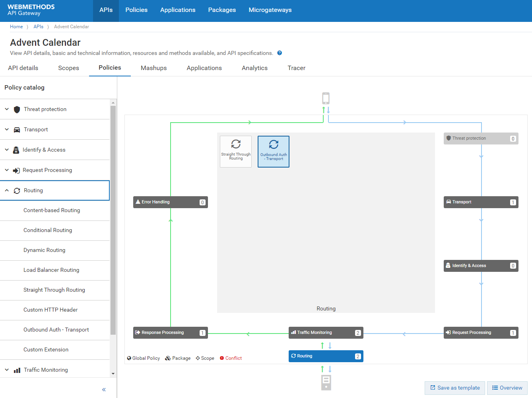Viewport: 532px width, 398px height.
Task: Select the Outbound Auth - Transport tile
Action: (x=274, y=152)
